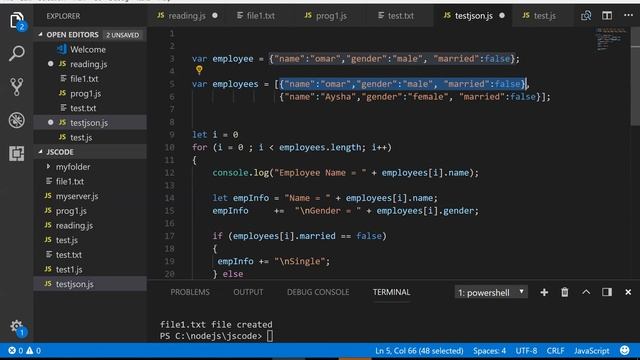Kill the terminal with trash icon

coord(564,292)
